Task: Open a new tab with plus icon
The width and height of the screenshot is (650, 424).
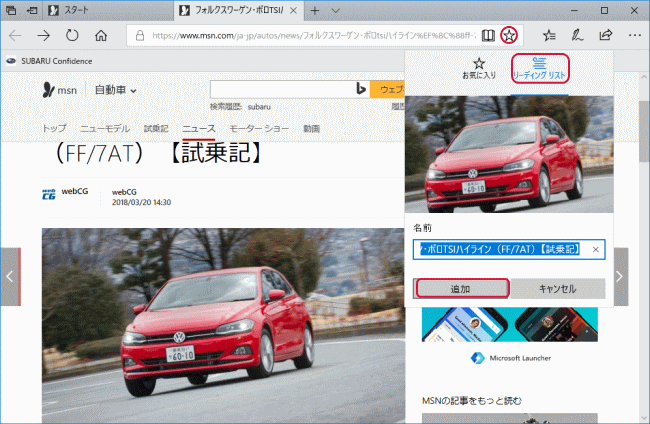Action: [315, 11]
